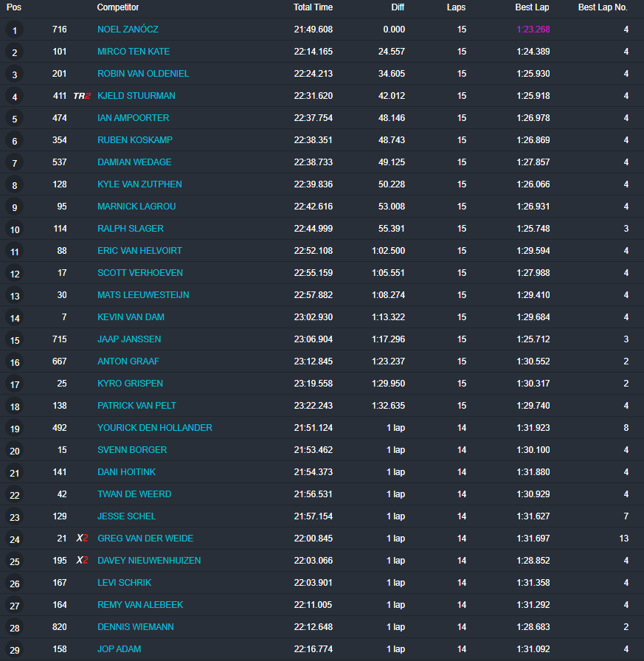Select ROBIN VAN OLDENIEL's name
The image size is (644, 661).
143,74
